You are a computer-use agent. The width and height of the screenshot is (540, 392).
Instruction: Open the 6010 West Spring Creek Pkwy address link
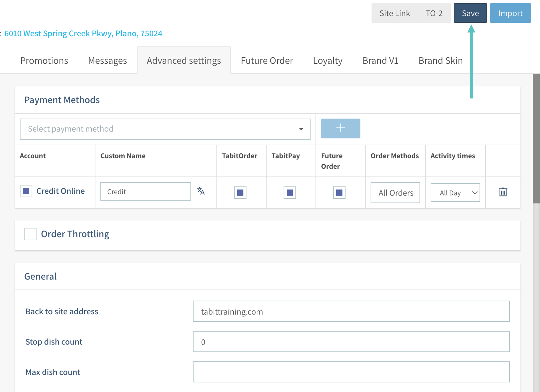click(83, 33)
